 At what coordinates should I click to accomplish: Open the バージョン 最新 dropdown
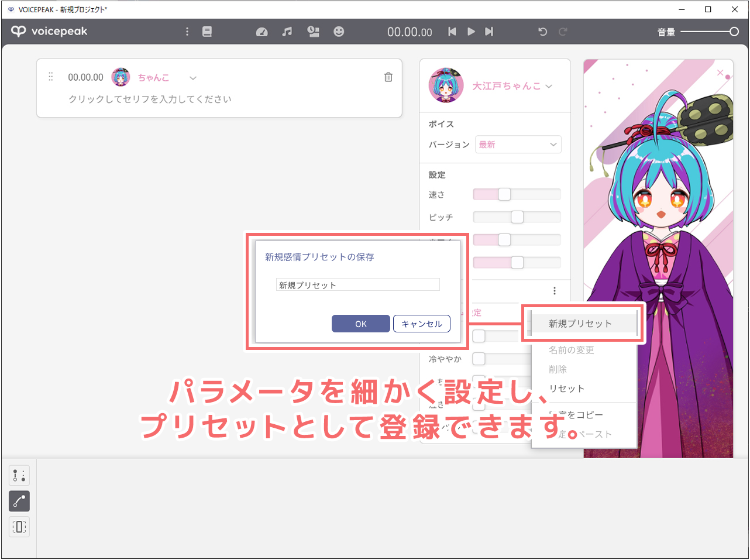[518, 145]
